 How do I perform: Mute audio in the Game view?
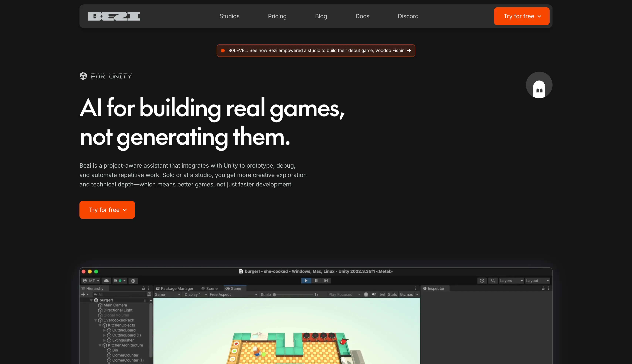point(374,294)
